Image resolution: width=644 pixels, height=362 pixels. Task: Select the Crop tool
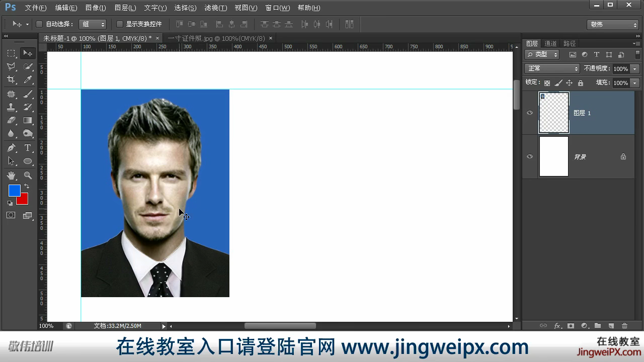[x=11, y=79]
